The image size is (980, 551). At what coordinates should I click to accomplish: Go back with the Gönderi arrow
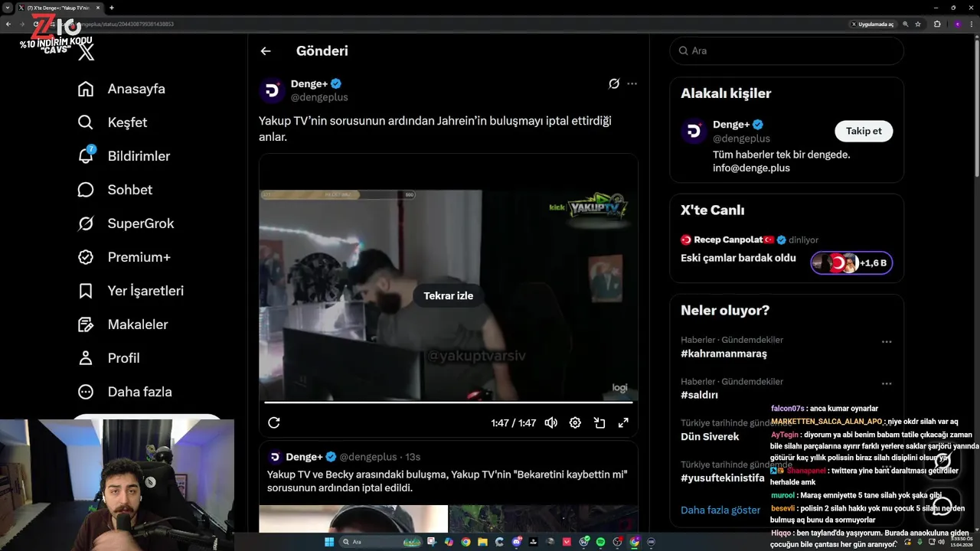pyautogui.click(x=266, y=51)
